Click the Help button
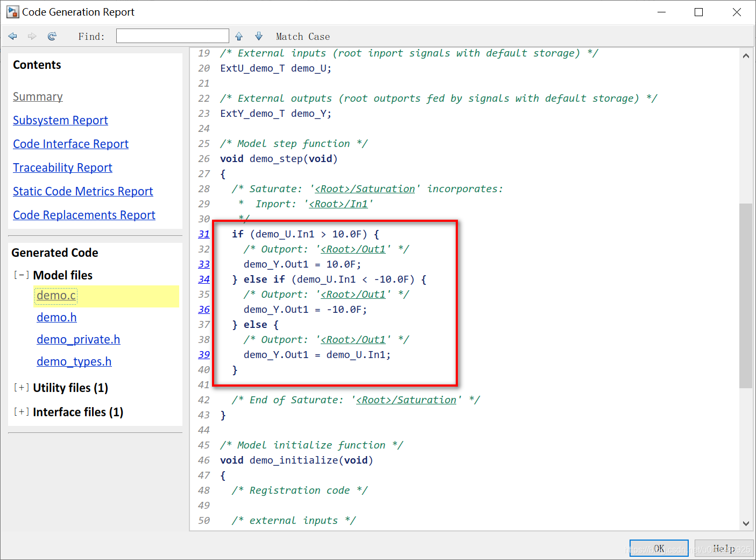Image resolution: width=756 pixels, height=560 pixels. (724, 549)
